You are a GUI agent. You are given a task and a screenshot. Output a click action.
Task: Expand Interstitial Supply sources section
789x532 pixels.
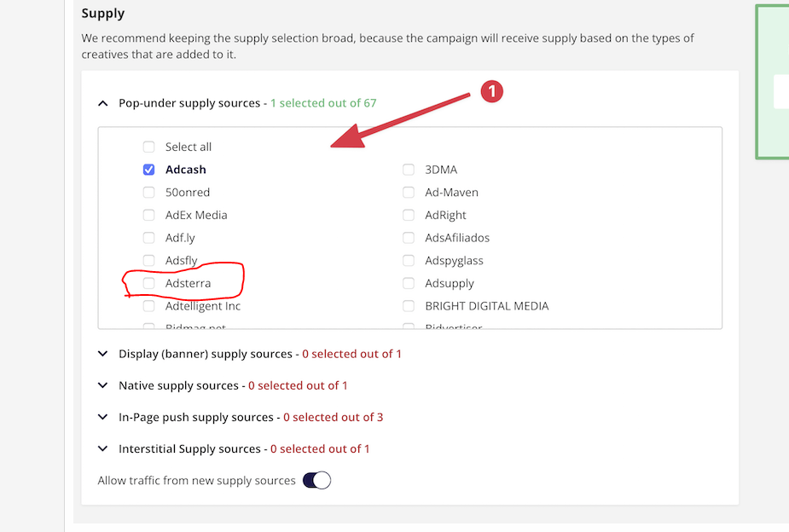(x=102, y=449)
